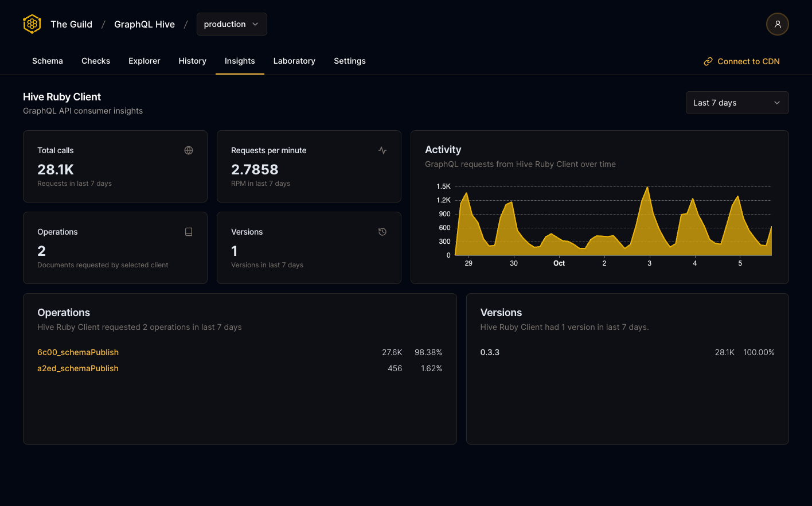The width and height of the screenshot is (812, 506).
Task: Click version 0.3.3 in the Versions panel
Action: coord(490,352)
